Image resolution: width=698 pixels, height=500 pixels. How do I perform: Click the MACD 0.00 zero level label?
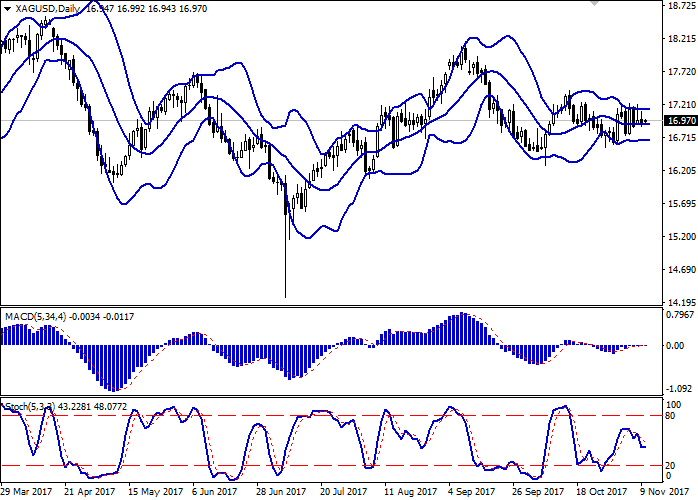click(675, 346)
